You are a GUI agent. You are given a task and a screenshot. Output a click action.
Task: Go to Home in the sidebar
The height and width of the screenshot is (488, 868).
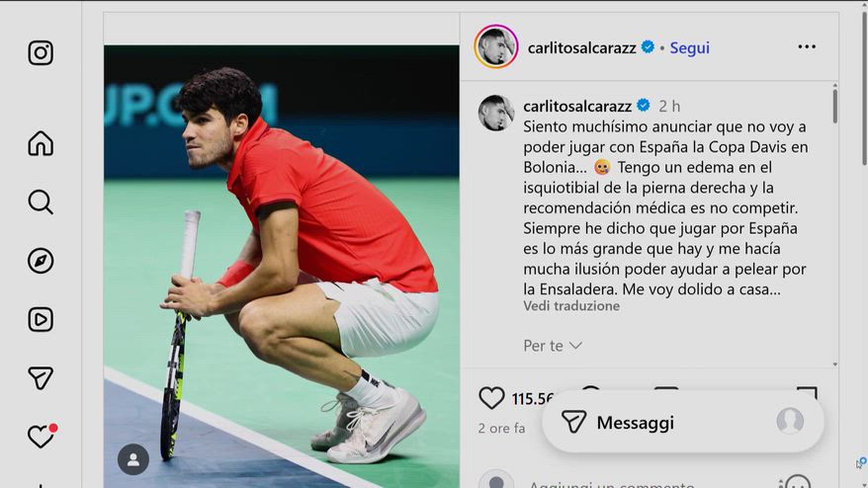(x=41, y=143)
